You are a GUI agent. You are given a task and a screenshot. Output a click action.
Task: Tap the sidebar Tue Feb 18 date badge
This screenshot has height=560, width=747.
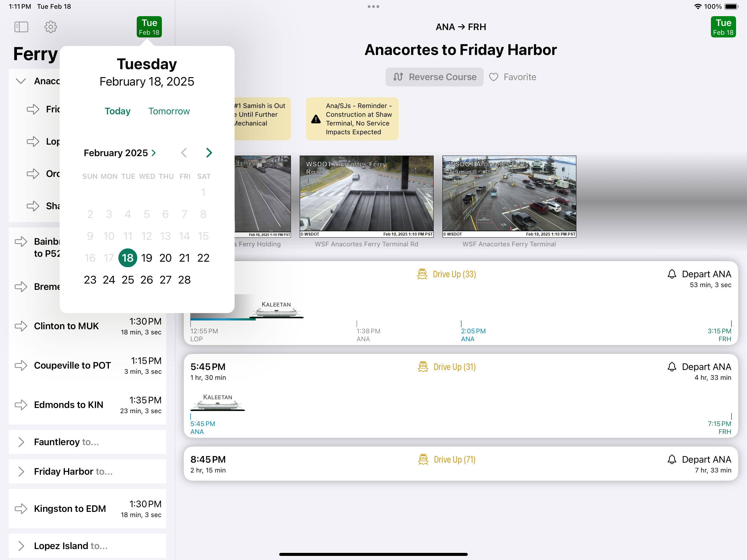click(x=149, y=27)
